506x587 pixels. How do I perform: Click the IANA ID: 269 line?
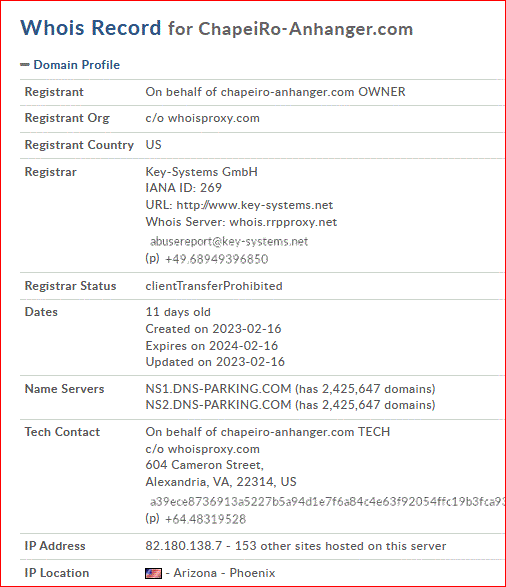[184, 188]
